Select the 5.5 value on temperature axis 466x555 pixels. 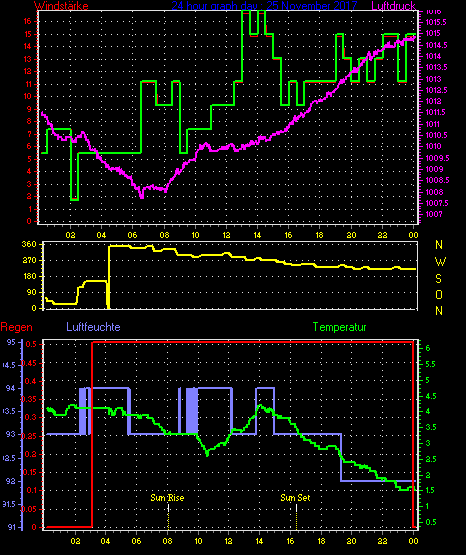click(x=430, y=364)
